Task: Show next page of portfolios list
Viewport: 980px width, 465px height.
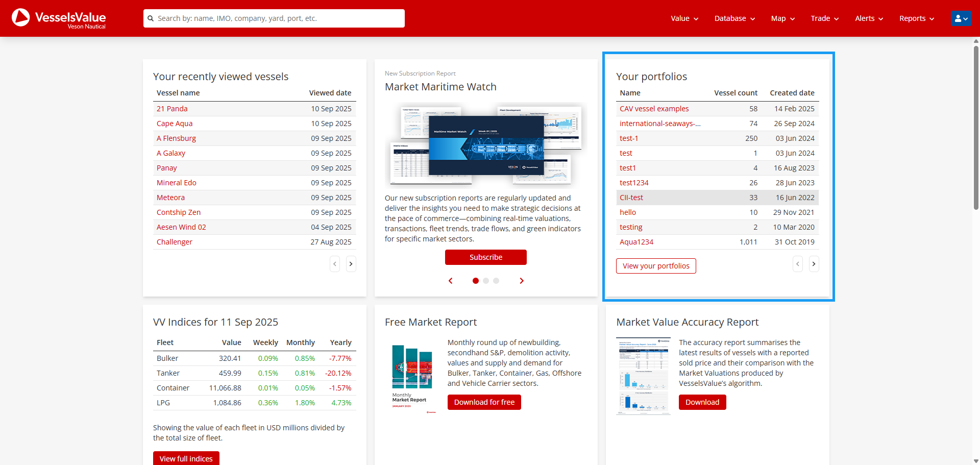Action: (814, 264)
